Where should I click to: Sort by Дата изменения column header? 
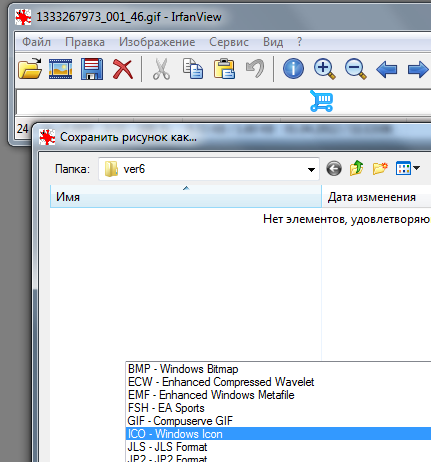click(x=376, y=197)
